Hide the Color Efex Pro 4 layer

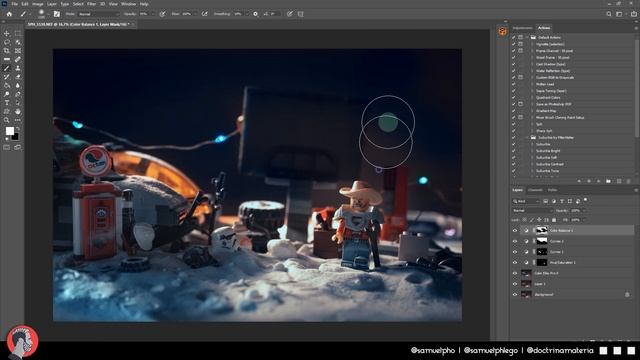point(515,273)
